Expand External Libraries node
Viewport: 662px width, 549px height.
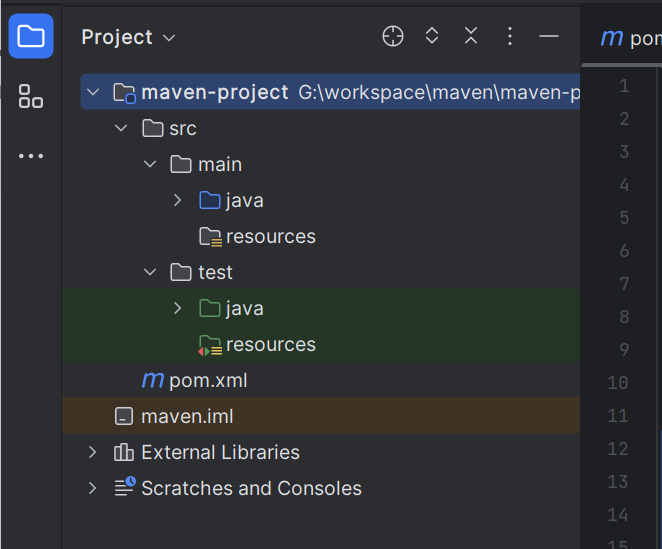(93, 453)
